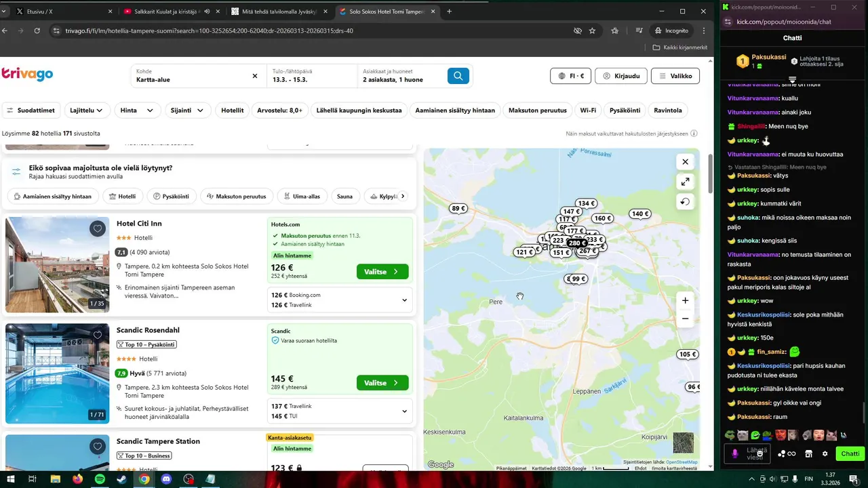Click Valitse for Scandic Rosendahl

click(x=382, y=383)
